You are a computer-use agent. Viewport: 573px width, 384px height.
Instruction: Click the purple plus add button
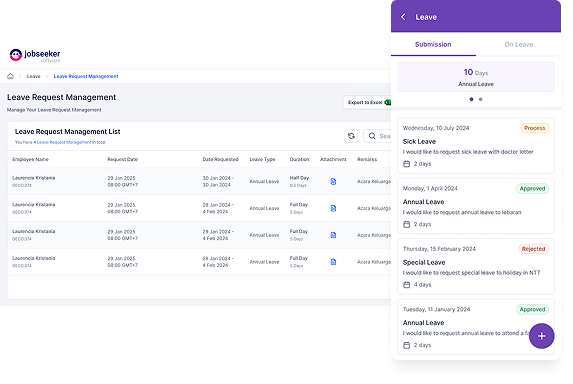click(x=541, y=336)
